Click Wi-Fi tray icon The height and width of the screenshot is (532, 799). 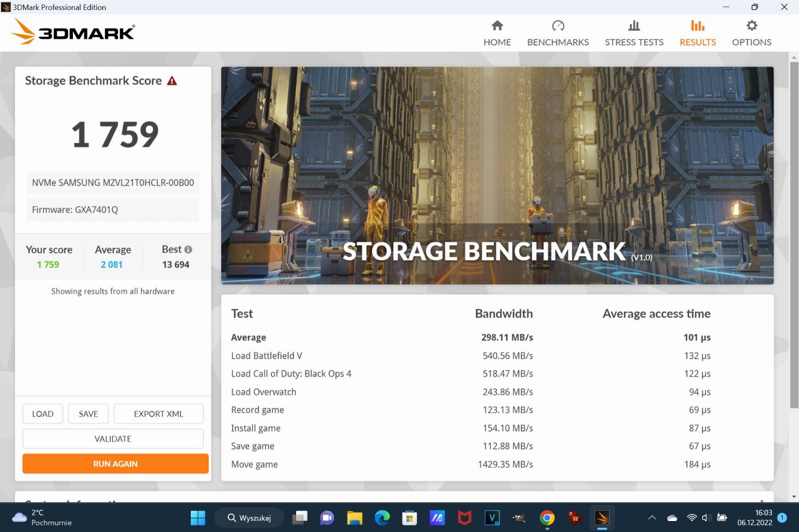coord(692,518)
